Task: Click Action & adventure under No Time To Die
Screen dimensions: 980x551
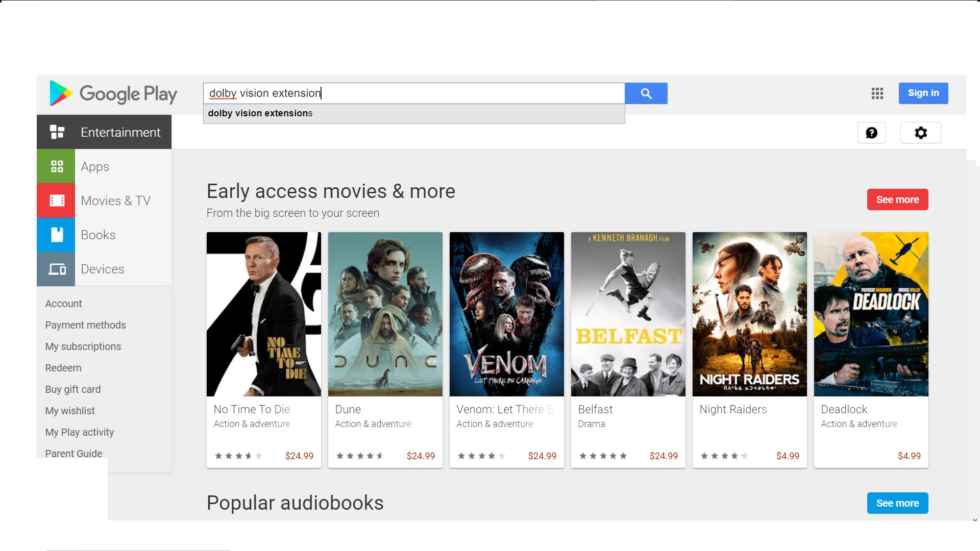Action: [x=252, y=424]
